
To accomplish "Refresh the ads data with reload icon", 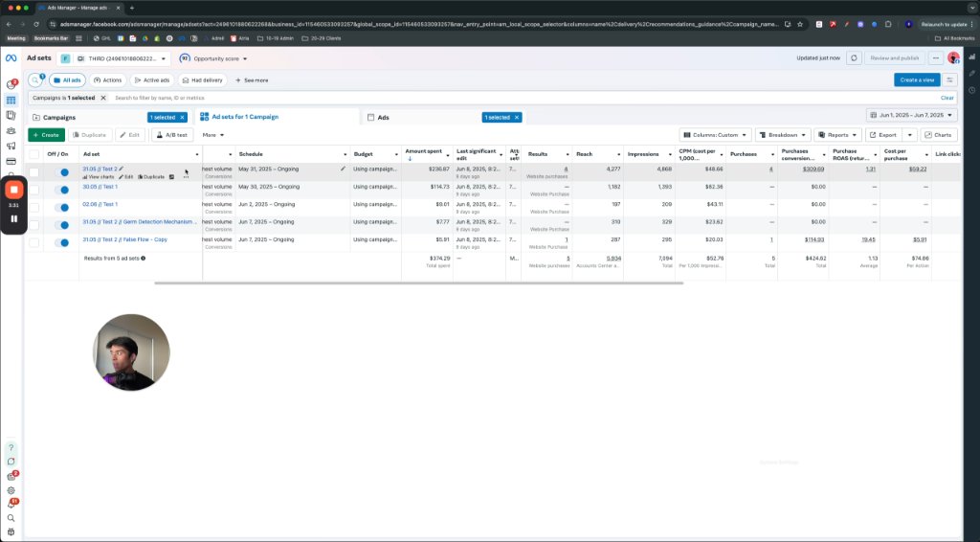I will [x=854, y=58].
